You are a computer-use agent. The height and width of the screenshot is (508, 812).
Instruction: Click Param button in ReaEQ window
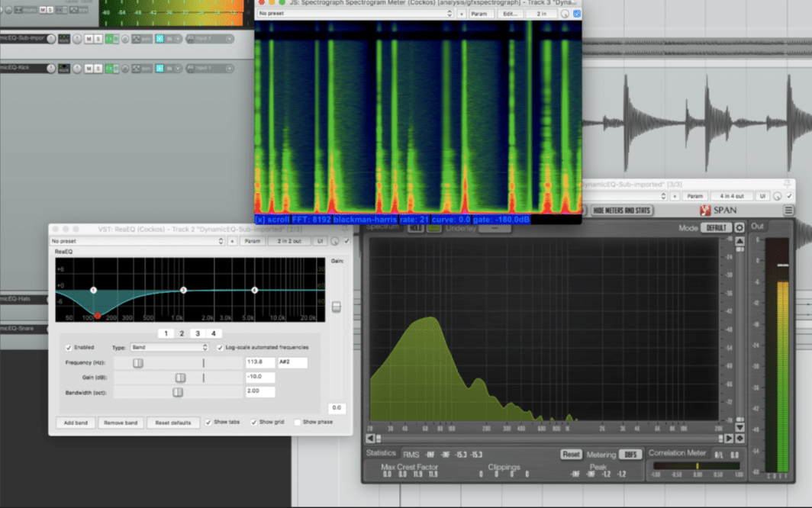252,241
